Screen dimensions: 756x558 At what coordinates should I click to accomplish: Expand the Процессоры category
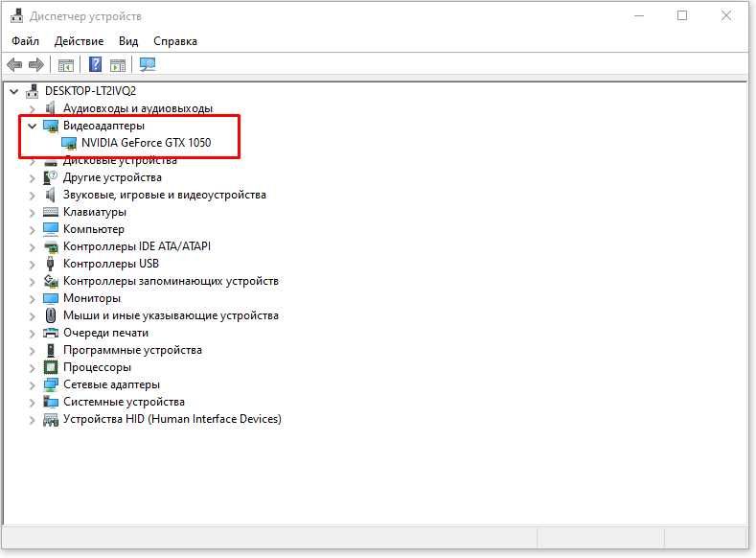32,368
